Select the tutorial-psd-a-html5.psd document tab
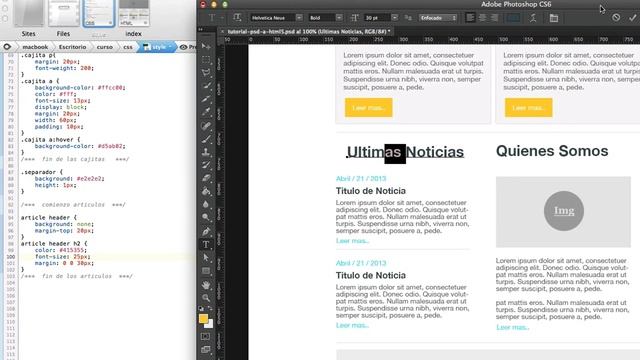This screenshot has height=360, width=640. 309,31
